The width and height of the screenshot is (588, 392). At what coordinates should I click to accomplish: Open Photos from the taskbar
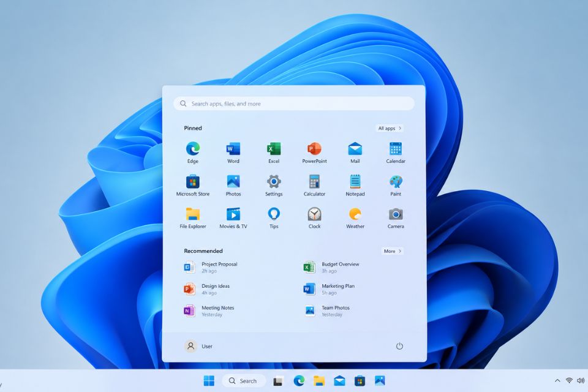point(380,381)
